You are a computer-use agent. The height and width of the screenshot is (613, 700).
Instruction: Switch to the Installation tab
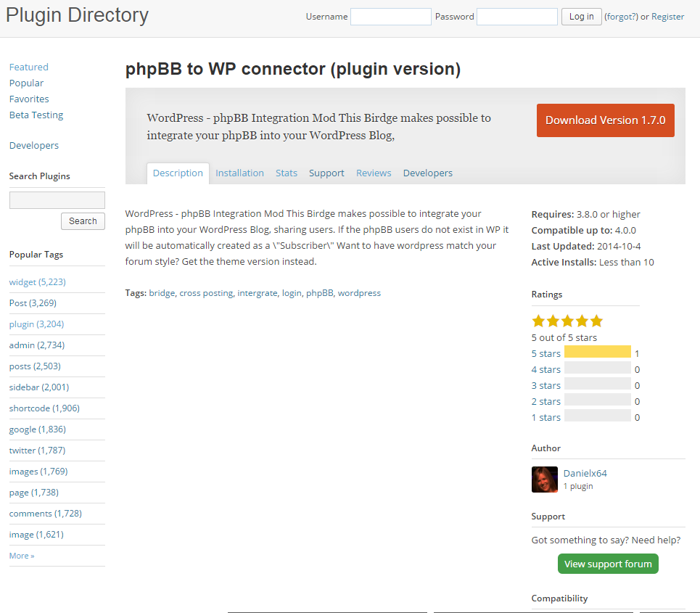pyautogui.click(x=239, y=173)
